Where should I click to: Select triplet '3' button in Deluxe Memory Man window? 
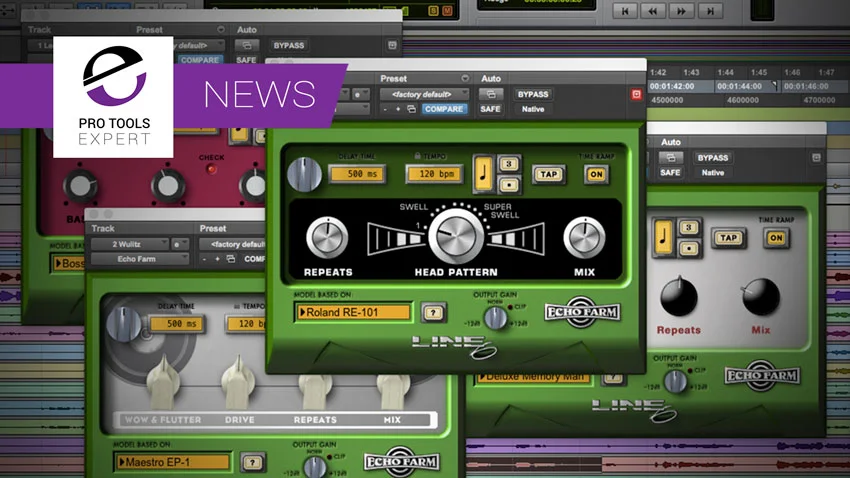pyautogui.click(x=688, y=228)
